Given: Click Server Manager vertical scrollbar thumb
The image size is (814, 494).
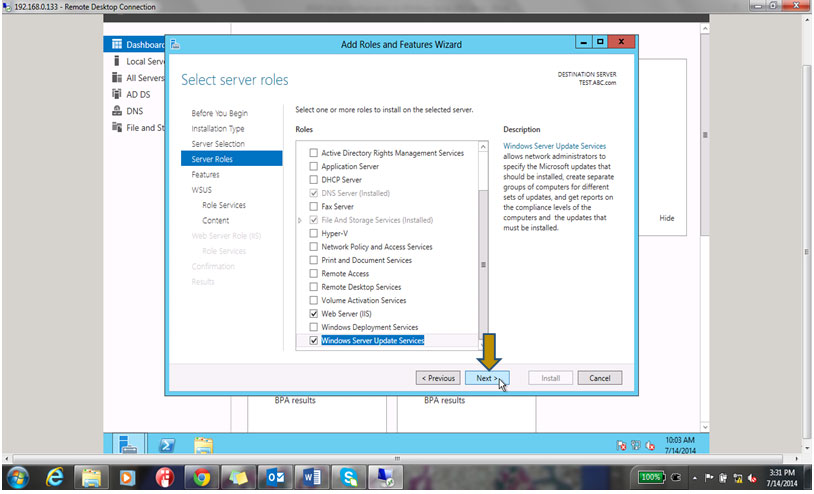Looking at the screenshot, I should (x=705, y=135).
